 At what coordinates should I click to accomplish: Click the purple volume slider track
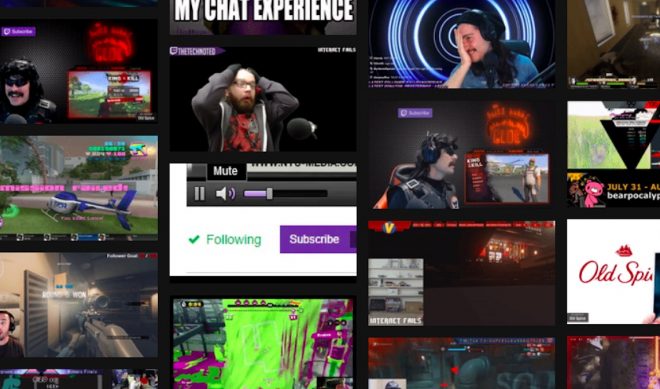pos(285,194)
